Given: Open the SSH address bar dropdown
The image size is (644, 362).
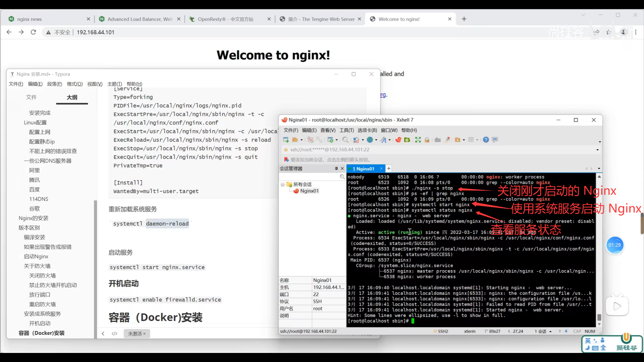Looking at the screenshot, I should (x=597, y=150).
